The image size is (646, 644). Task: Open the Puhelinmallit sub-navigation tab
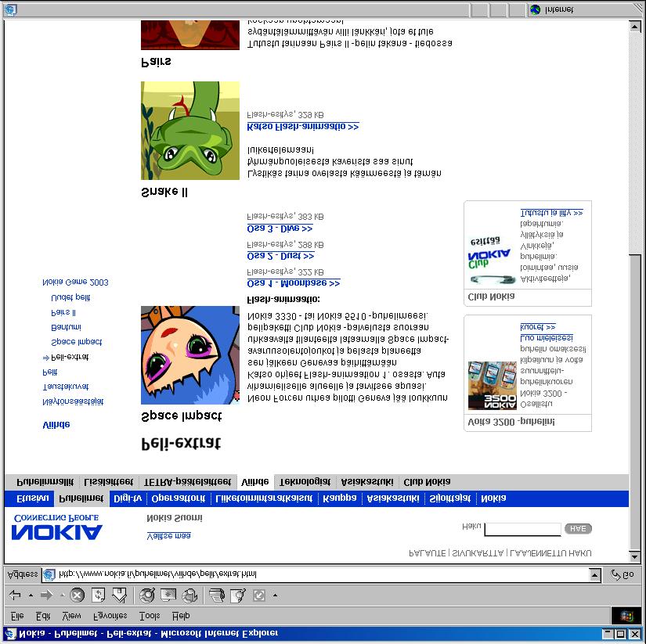[x=45, y=482]
